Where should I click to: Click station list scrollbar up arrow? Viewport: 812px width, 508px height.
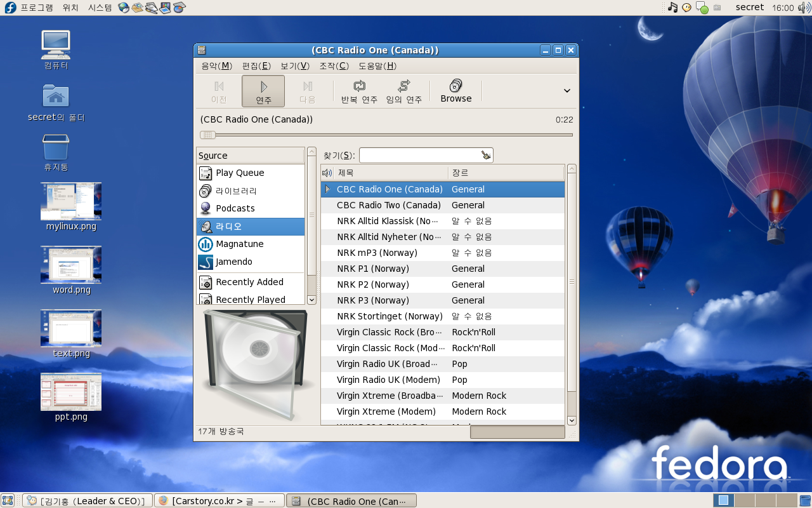click(x=572, y=169)
